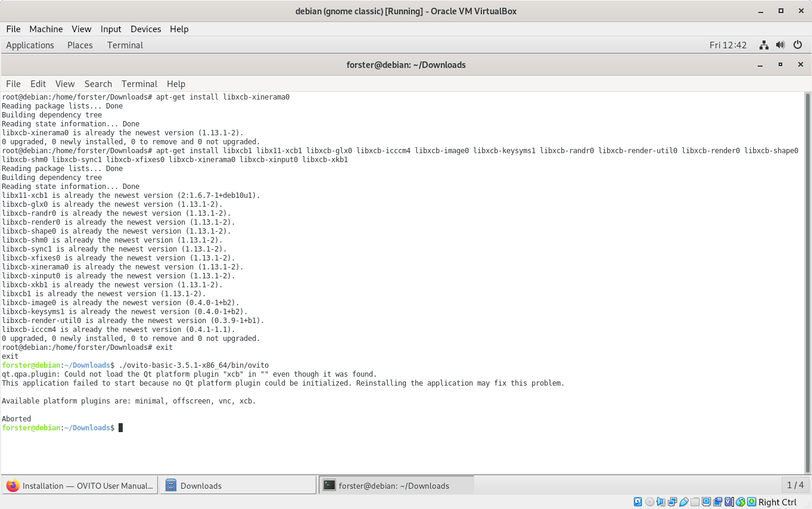The image size is (812, 509).
Task: Open the Devices menu in VirtualBox
Action: [145, 29]
